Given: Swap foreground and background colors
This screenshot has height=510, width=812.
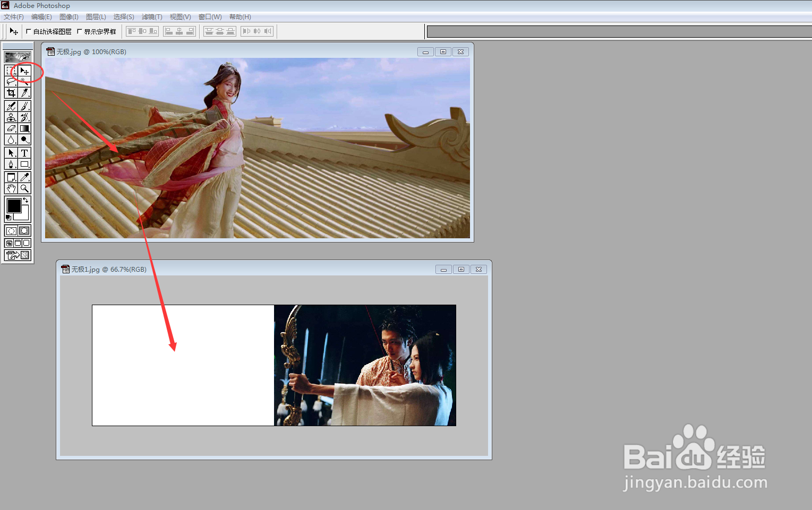Looking at the screenshot, I should click(25, 200).
